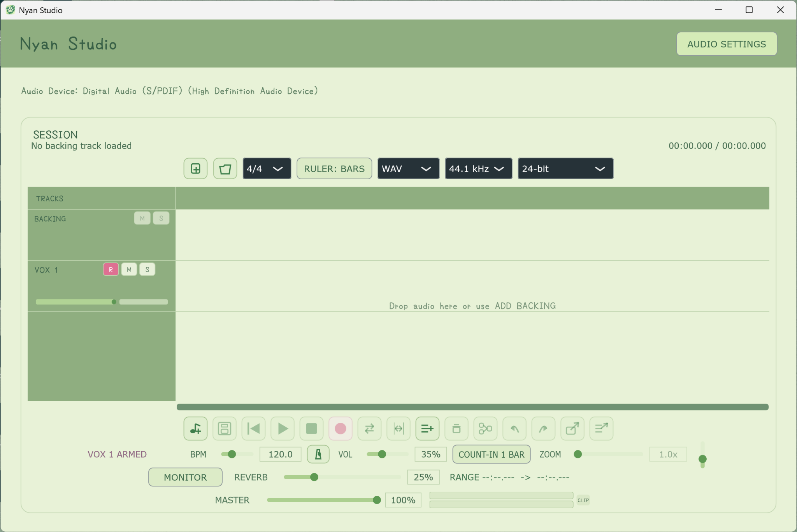797x532 pixels.
Task: Add a track with the list-plus icon
Action: coord(427,429)
